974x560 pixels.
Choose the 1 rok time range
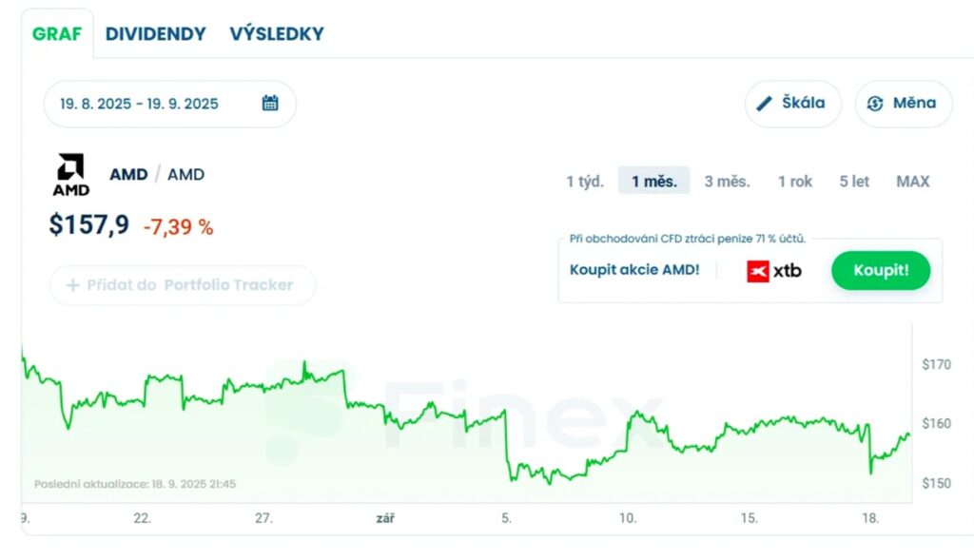click(x=795, y=182)
